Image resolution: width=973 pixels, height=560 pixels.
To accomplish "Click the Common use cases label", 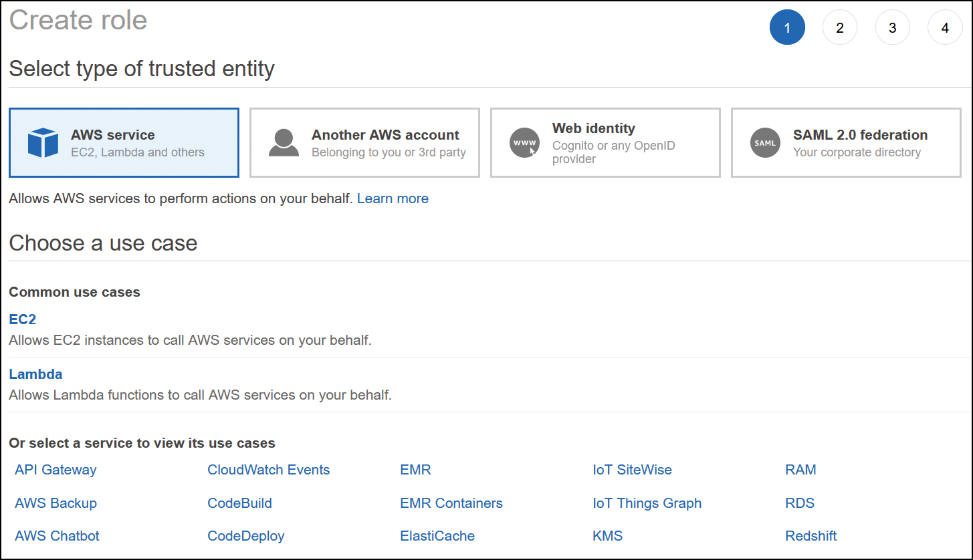I will [x=74, y=292].
